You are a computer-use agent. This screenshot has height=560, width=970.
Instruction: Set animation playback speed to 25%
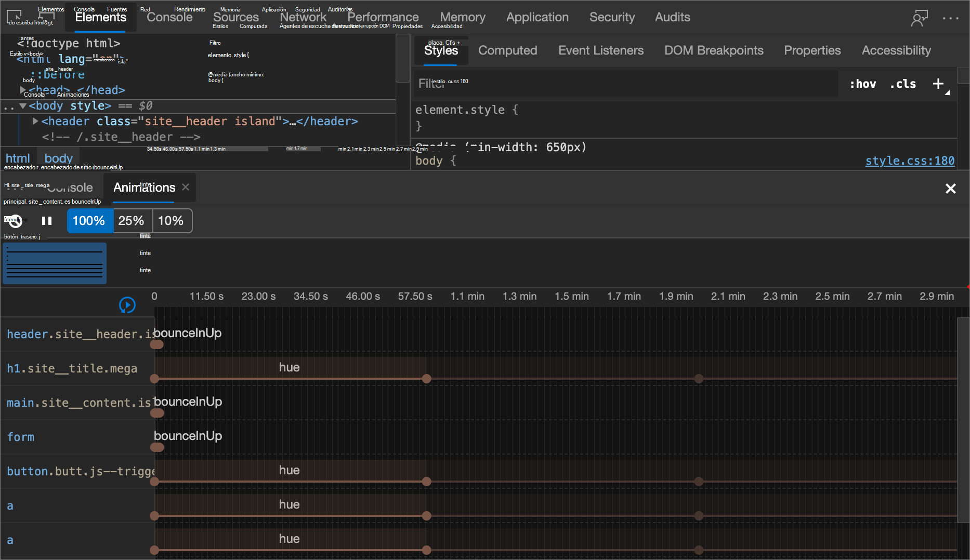(x=131, y=221)
